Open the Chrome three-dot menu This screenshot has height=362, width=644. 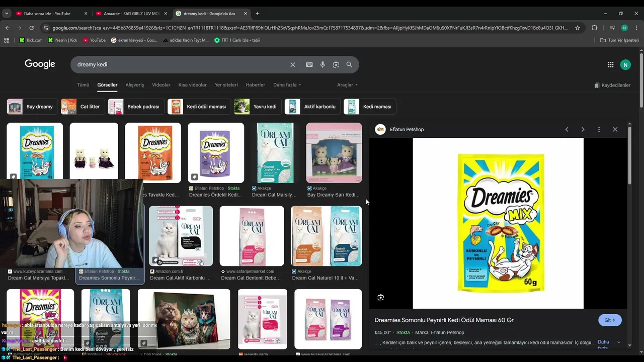click(636, 28)
